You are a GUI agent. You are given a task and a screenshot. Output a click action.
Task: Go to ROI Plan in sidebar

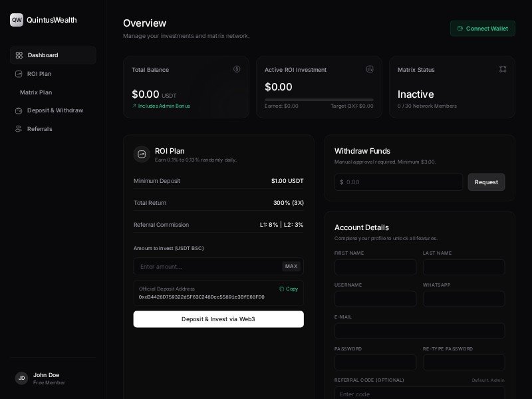[x=39, y=74]
